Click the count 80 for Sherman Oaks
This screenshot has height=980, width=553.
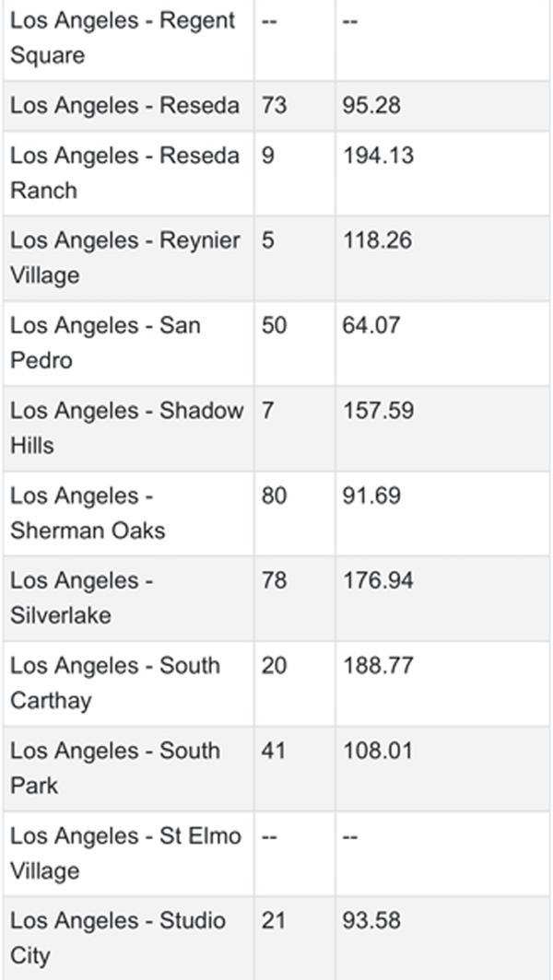(x=274, y=495)
